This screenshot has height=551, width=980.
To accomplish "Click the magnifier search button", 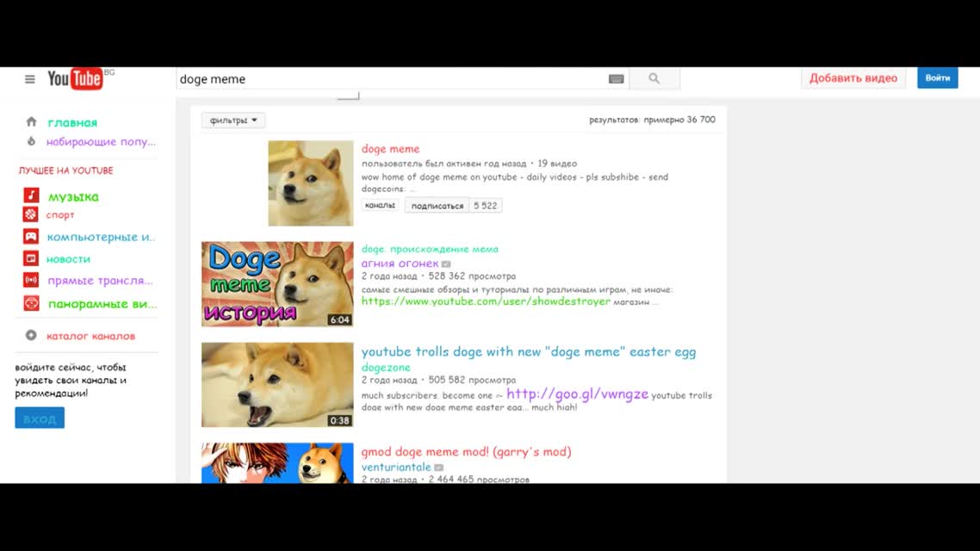I will click(x=654, y=78).
